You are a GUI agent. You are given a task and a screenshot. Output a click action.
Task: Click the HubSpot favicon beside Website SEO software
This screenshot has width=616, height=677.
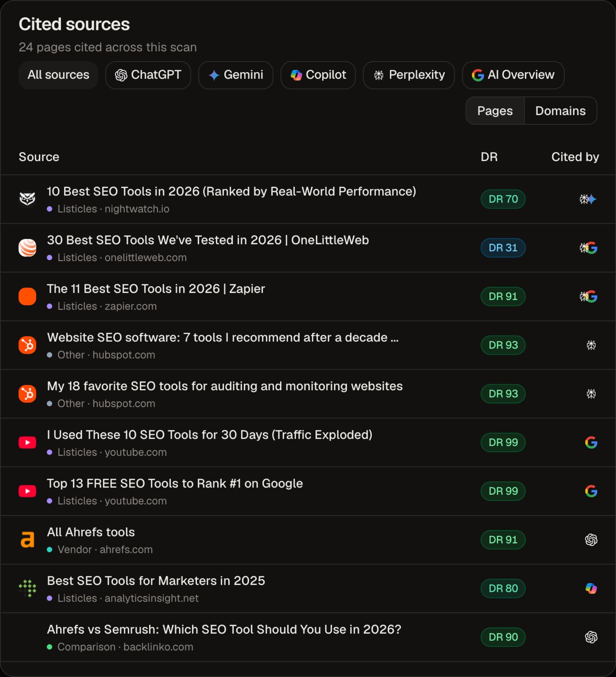point(27,345)
